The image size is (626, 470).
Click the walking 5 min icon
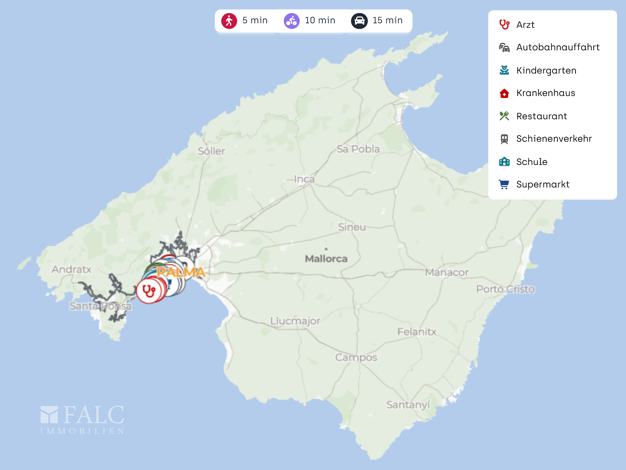click(x=229, y=21)
